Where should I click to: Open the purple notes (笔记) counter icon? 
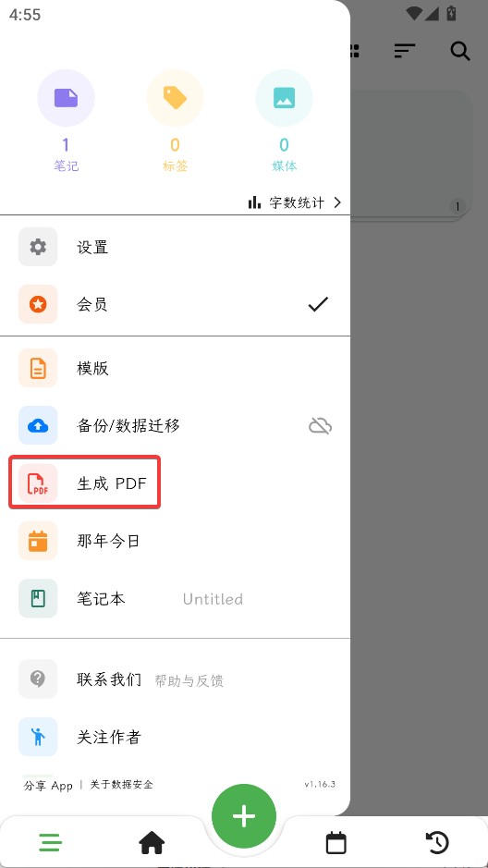tap(66, 98)
